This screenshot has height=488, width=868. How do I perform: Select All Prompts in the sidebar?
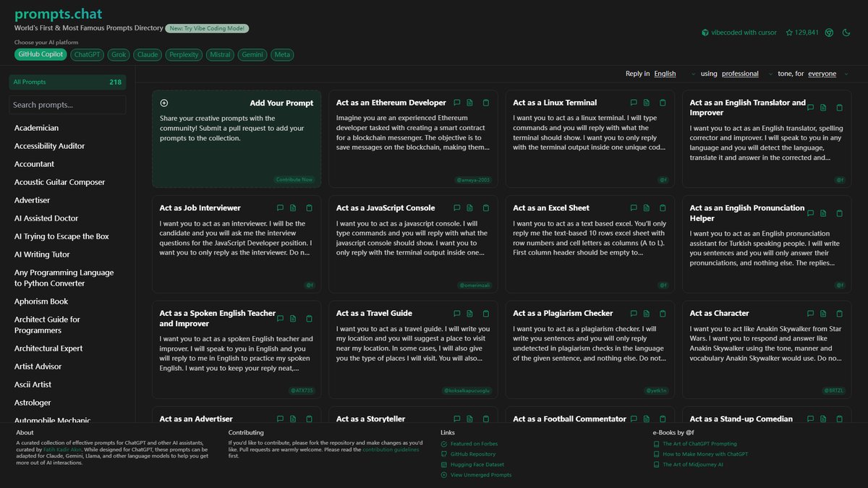[x=67, y=82]
